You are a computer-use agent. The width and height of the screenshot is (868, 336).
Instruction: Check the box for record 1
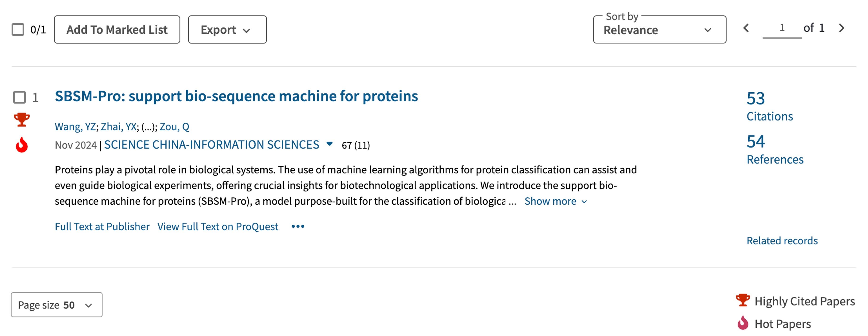click(x=19, y=98)
